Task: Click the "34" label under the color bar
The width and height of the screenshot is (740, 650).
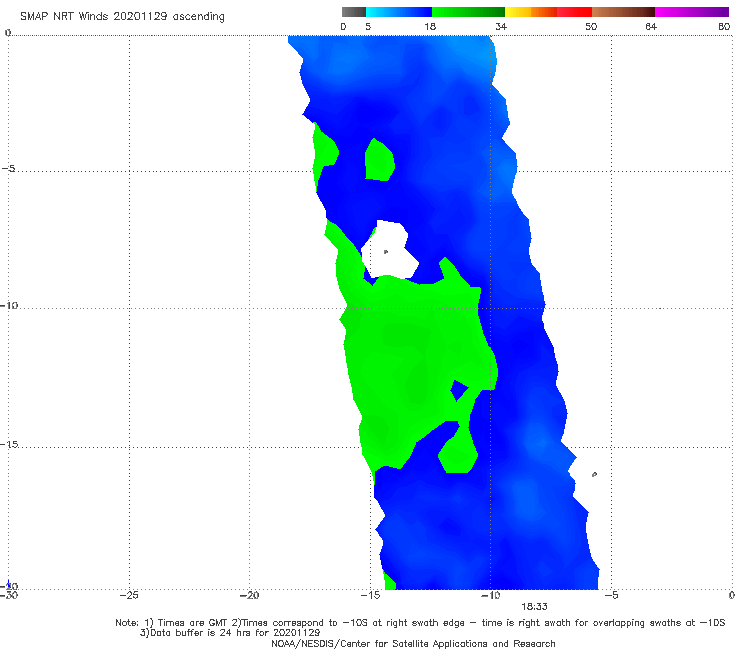Action: (501, 26)
